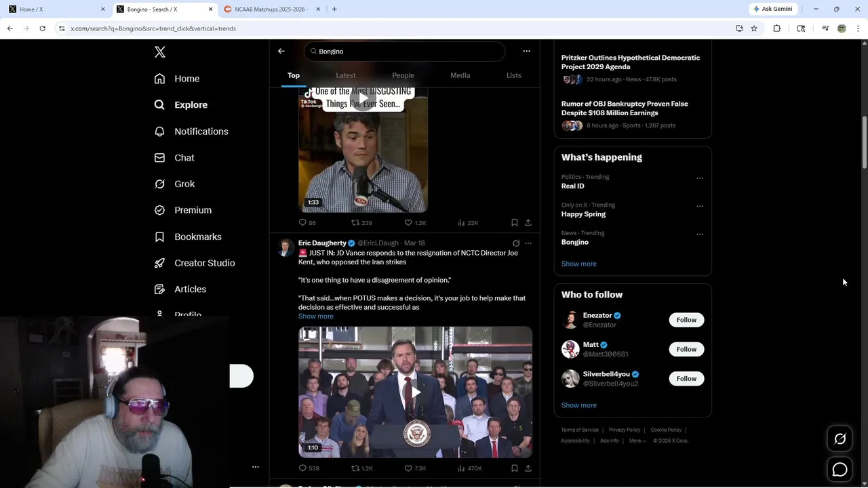Image resolution: width=868 pixels, height=488 pixels.
Task: Bookmark this page with star icon
Action: (x=754, y=28)
